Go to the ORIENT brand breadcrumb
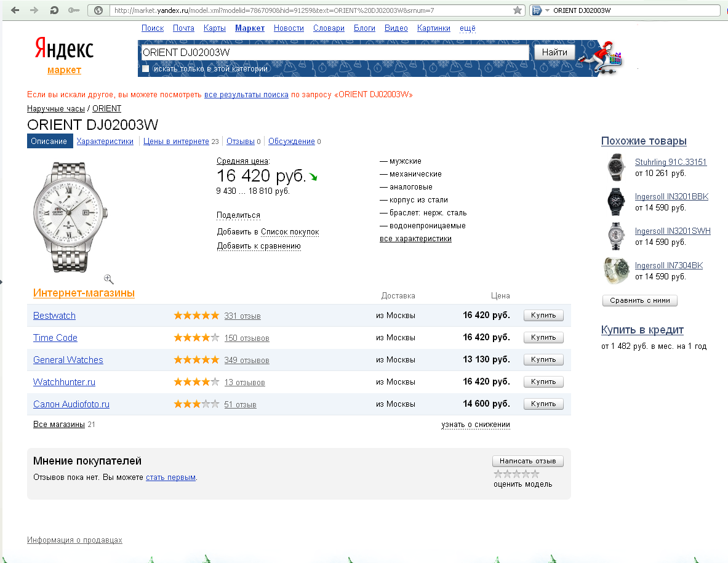Screen dimensions: 728x563 (107, 109)
